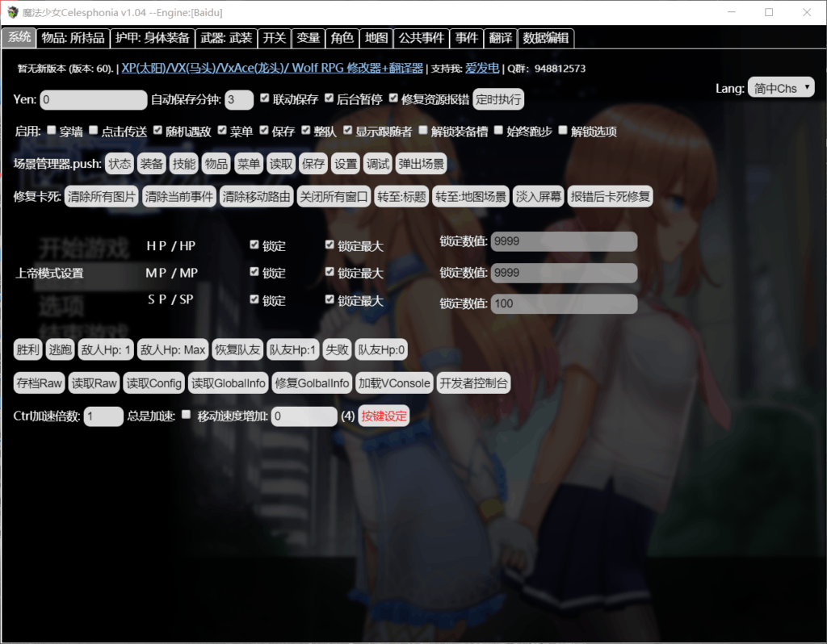The height and width of the screenshot is (644, 827).
Task: Click the app icon in the title bar
Action: pyautogui.click(x=12, y=12)
